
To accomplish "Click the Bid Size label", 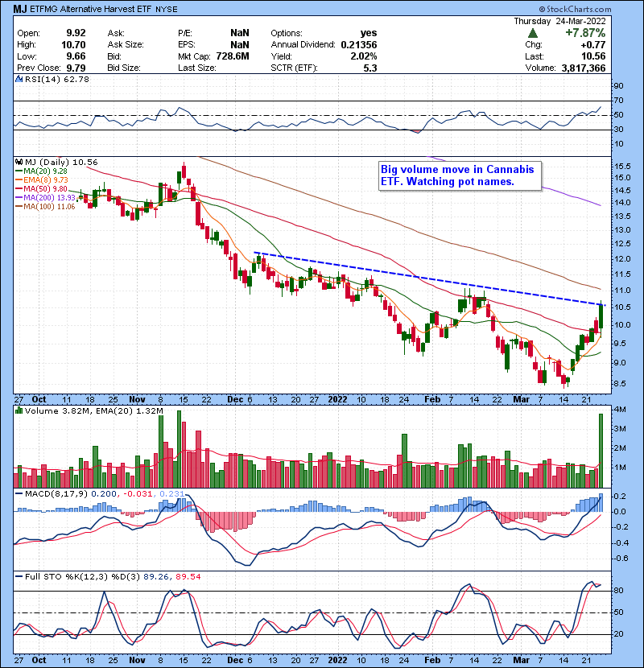I will tap(124, 68).
